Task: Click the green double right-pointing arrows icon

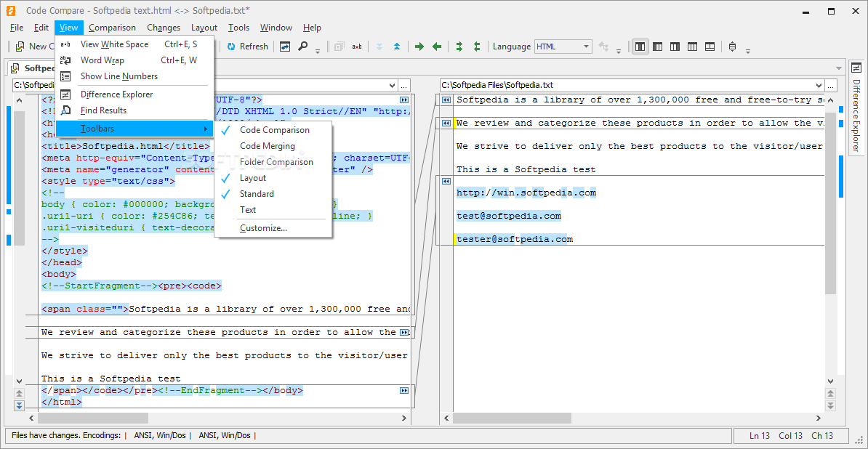Action: pos(459,46)
